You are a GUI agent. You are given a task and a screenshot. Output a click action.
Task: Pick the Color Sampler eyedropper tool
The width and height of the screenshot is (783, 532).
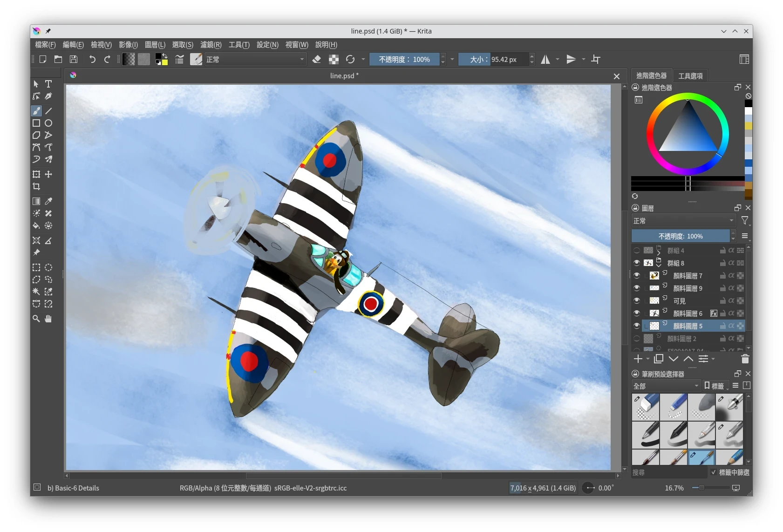(x=48, y=201)
